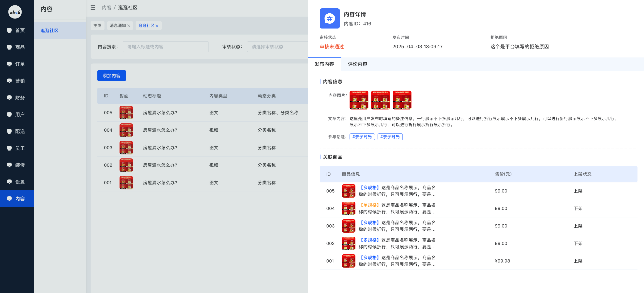Click the 添加内容 button
This screenshot has height=293, width=644.
coord(112,75)
